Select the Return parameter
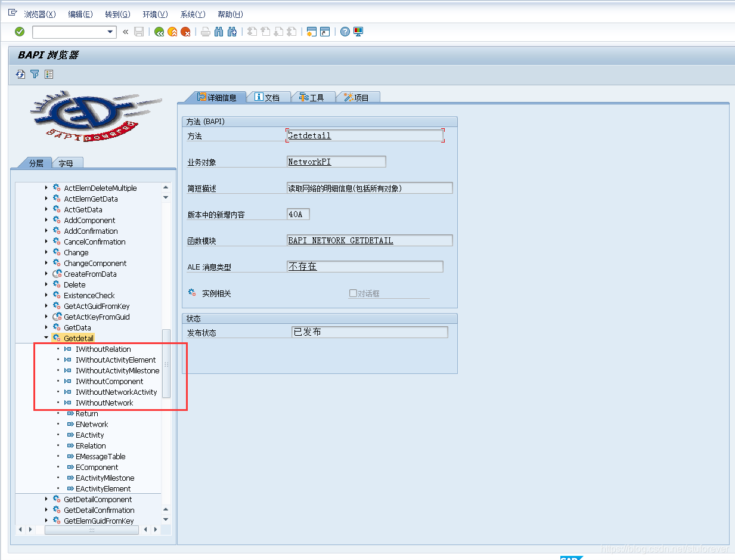735x560 pixels. 87,413
